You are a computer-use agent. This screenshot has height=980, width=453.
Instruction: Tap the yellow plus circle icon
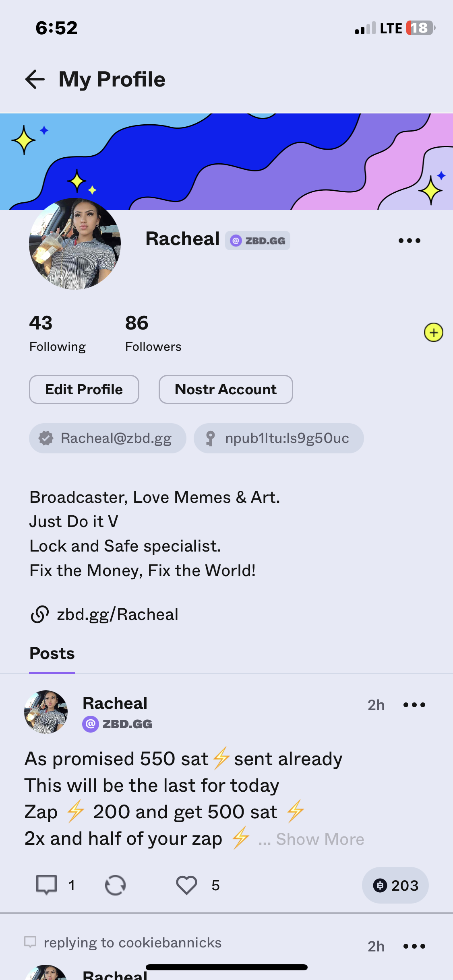pyautogui.click(x=433, y=333)
